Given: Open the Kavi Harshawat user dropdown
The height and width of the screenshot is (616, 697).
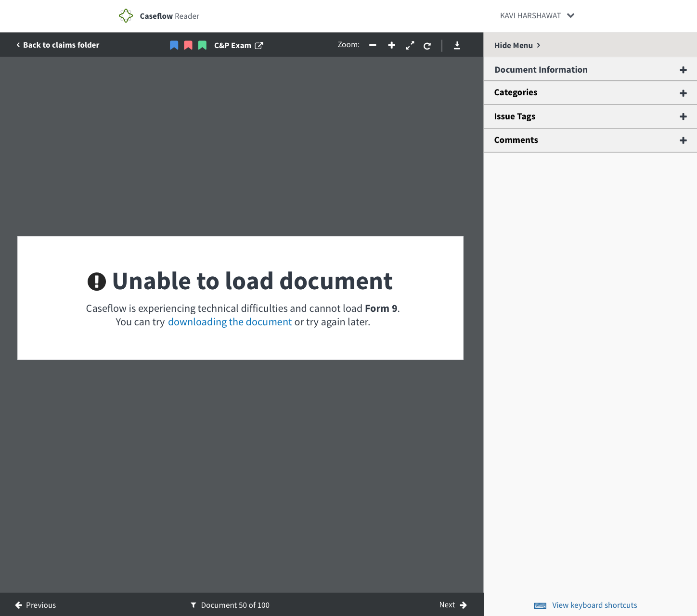Looking at the screenshot, I should (x=537, y=16).
